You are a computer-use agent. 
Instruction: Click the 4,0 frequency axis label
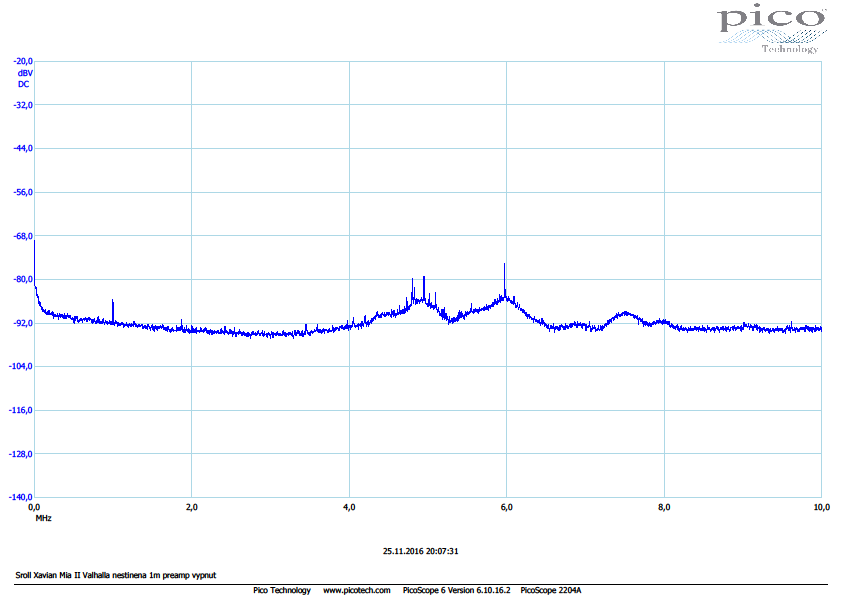[x=349, y=507]
